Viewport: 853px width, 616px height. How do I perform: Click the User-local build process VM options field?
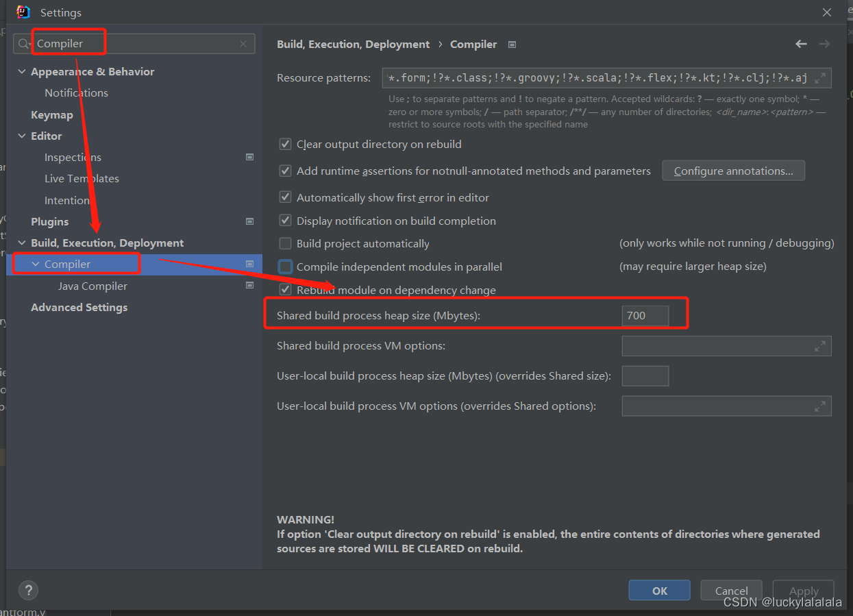tap(727, 406)
